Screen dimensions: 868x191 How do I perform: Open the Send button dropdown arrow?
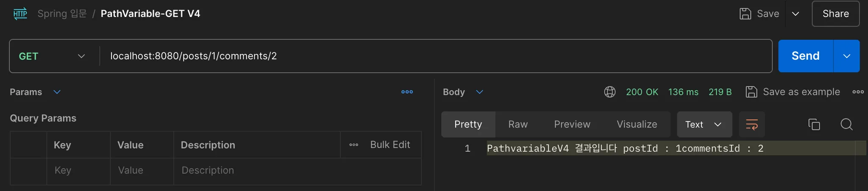tap(846, 56)
